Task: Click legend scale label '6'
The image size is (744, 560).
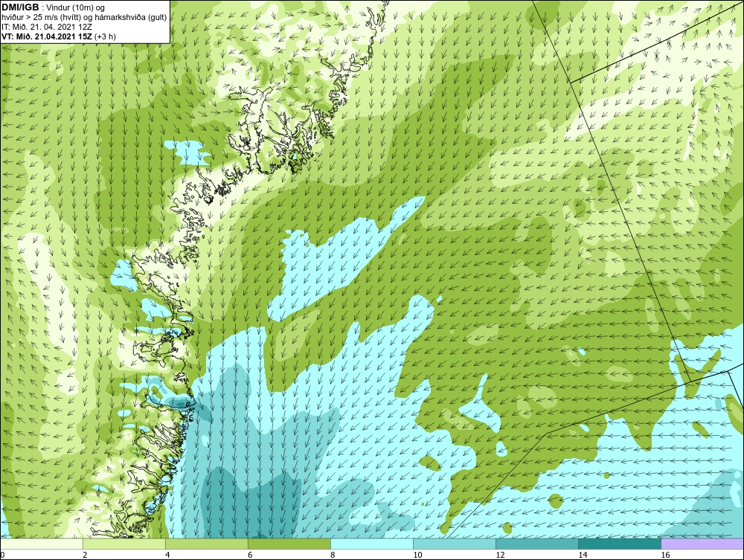Action: pos(250,555)
